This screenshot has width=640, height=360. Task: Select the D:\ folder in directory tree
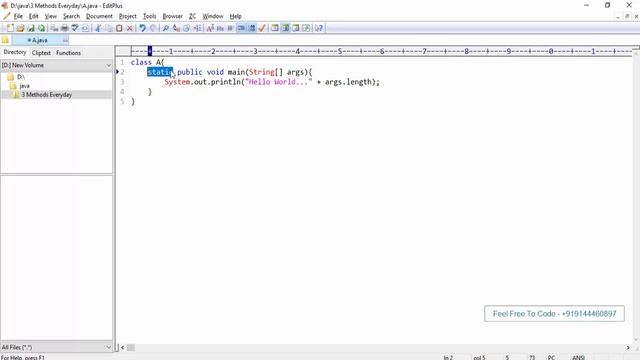21,77
